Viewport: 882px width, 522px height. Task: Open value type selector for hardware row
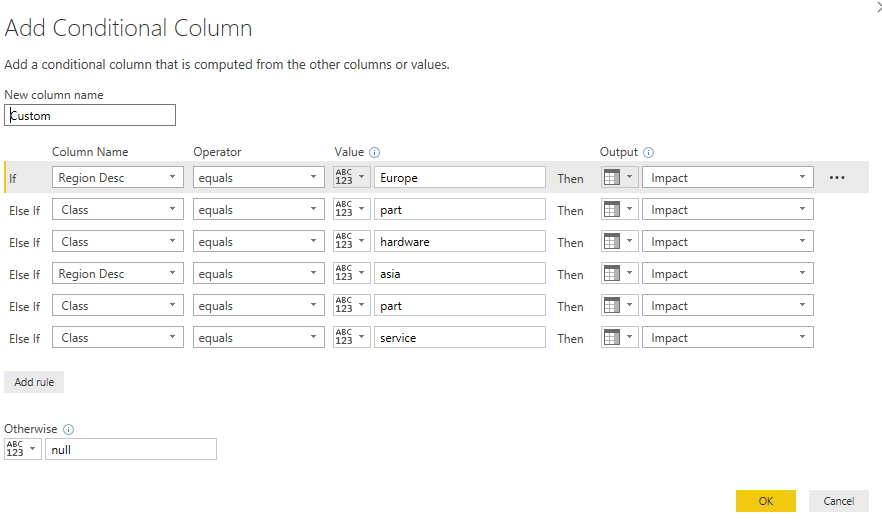coord(352,241)
